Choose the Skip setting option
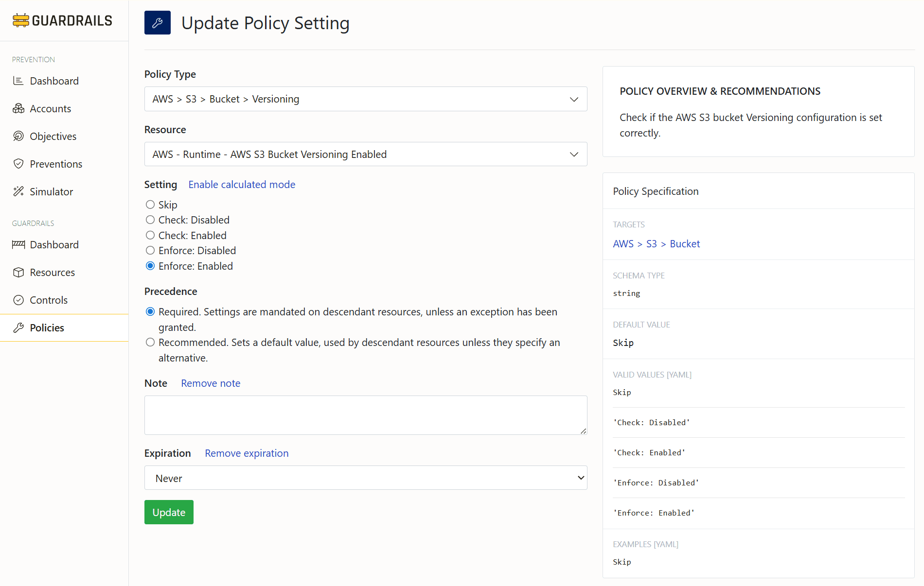This screenshot has width=924, height=586. tap(150, 205)
